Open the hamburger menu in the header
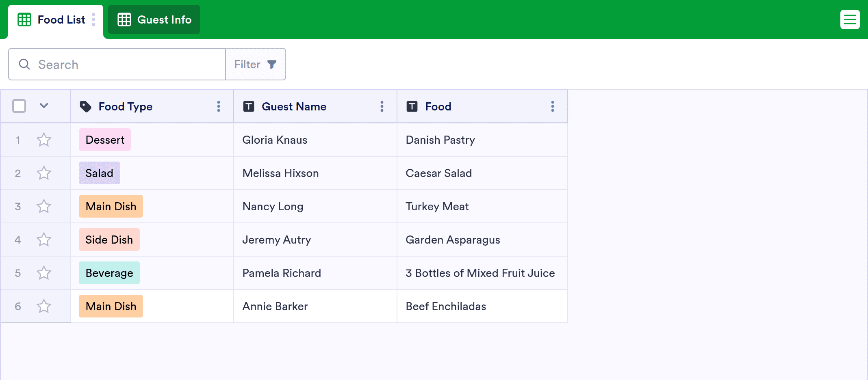The image size is (868, 380). click(850, 19)
